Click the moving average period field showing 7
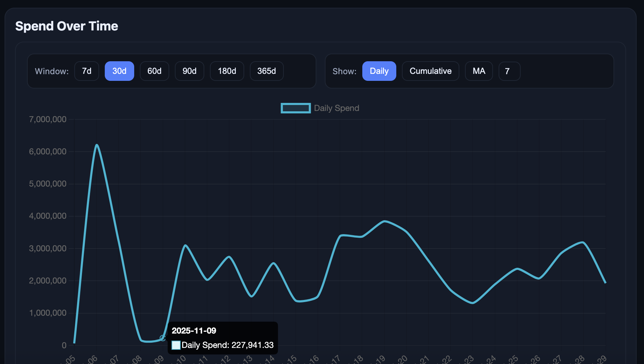 point(509,71)
